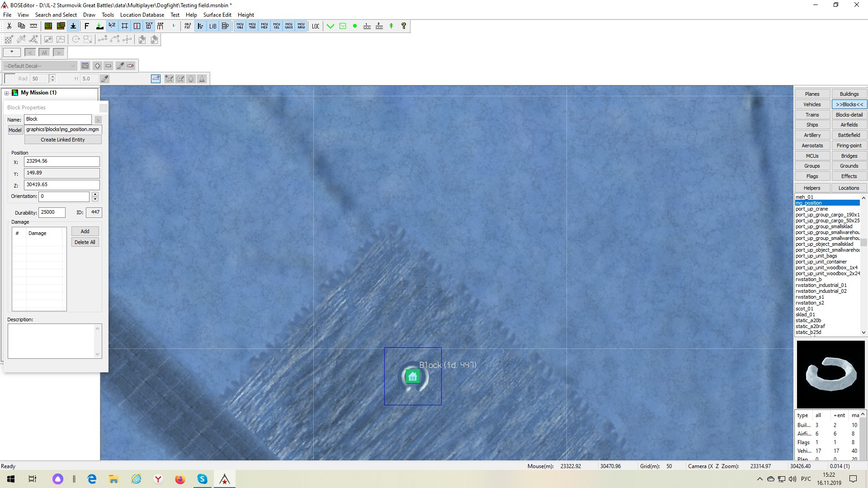Click the LOC toolbar icon

tap(316, 26)
